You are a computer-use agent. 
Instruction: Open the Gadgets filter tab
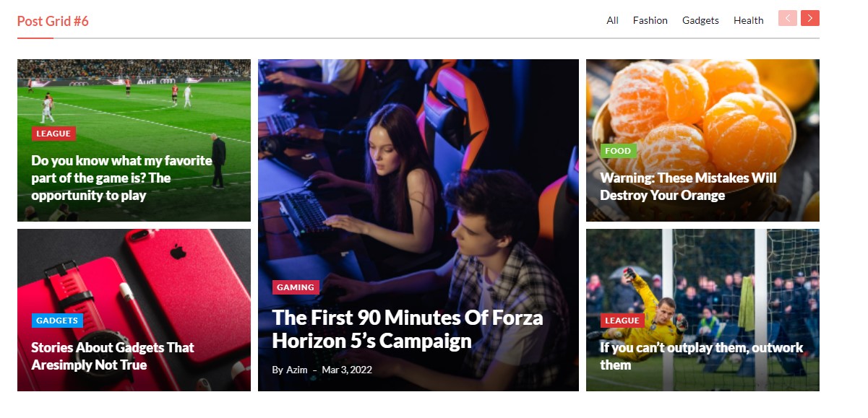pos(700,20)
